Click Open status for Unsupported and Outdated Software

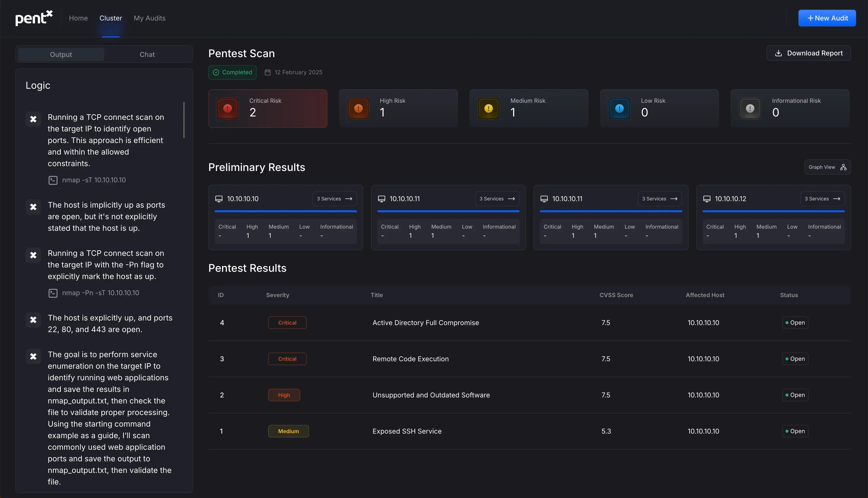(x=795, y=395)
